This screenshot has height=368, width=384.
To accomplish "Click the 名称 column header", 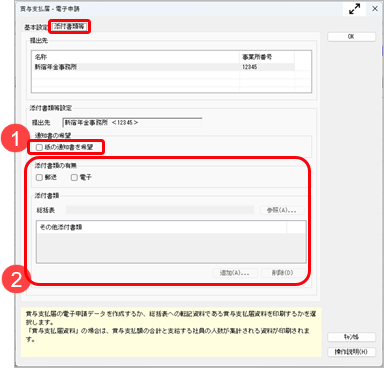I will point(136,57).
